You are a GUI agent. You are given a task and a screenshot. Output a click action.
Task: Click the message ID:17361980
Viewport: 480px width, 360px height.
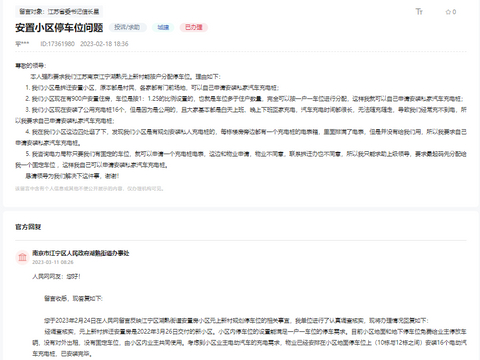pos(57,44)
